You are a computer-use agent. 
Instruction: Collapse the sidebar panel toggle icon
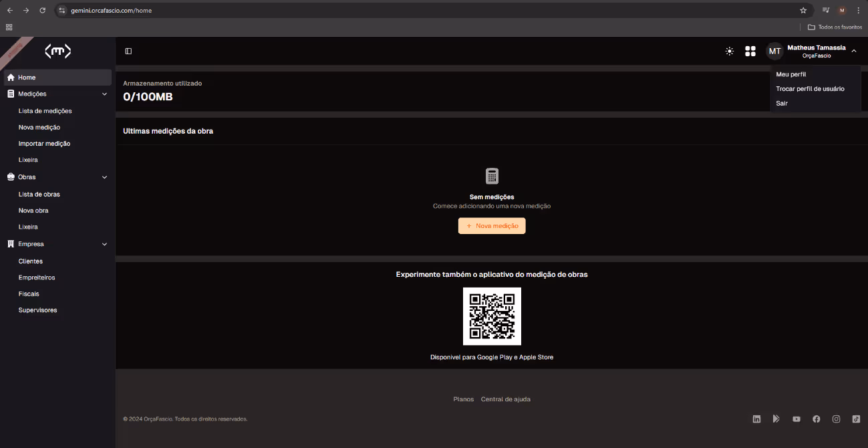(x=128, y=51)
